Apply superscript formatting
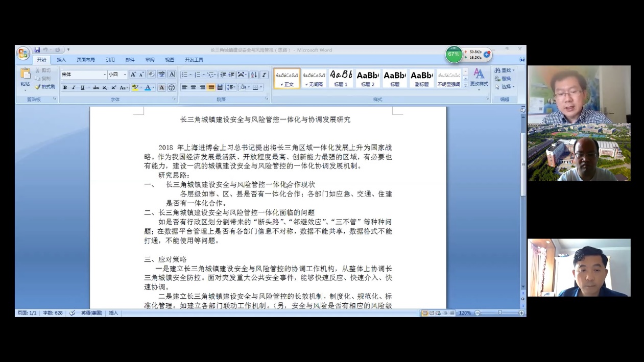644x362 pixels. click(113, 88)
